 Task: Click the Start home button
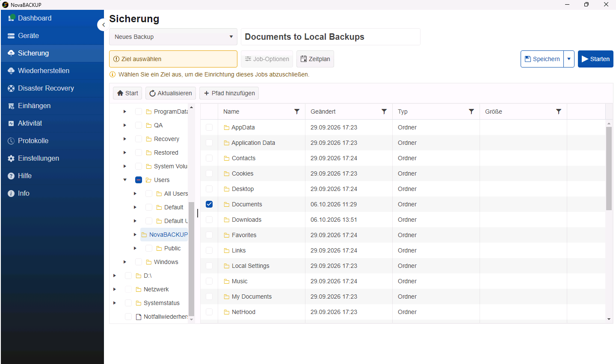(127, 93)
